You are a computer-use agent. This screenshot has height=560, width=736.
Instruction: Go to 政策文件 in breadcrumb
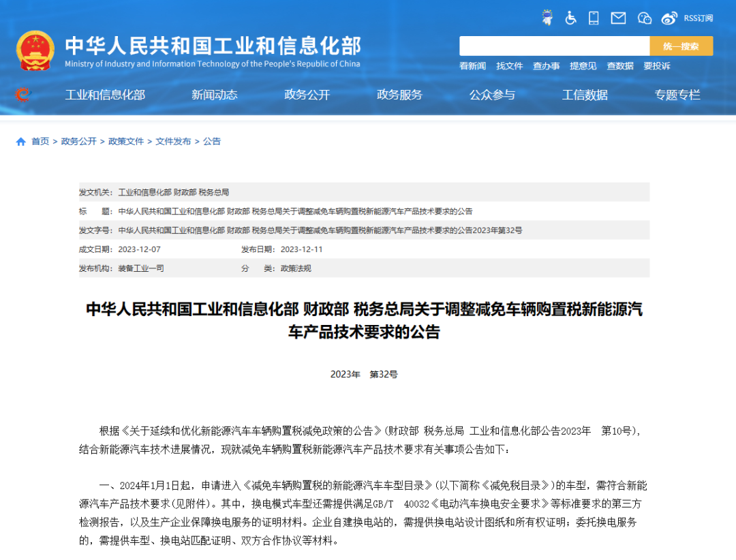click(x=126, y=141)
